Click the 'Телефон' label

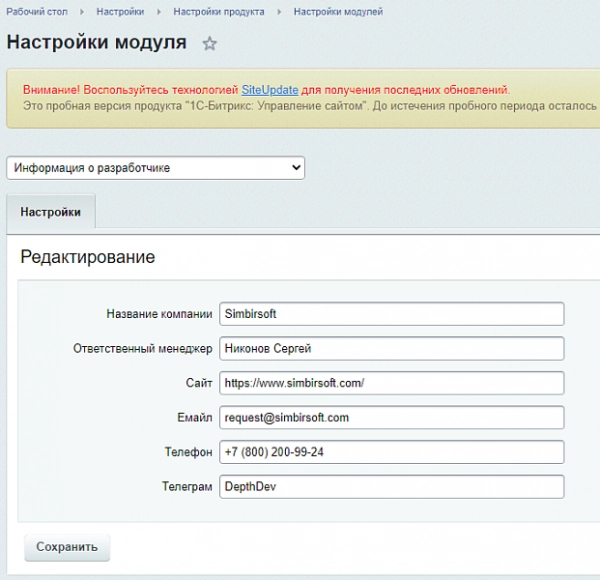[188, 452]
